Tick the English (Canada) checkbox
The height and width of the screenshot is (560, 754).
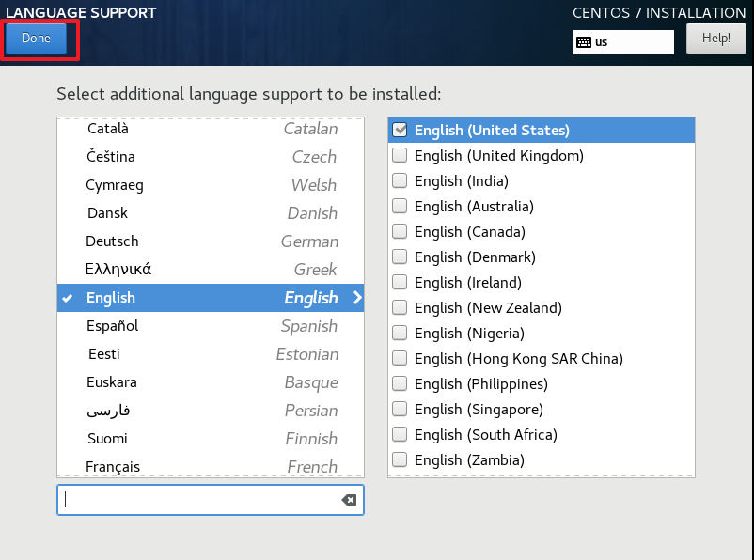tap(400, 231)
